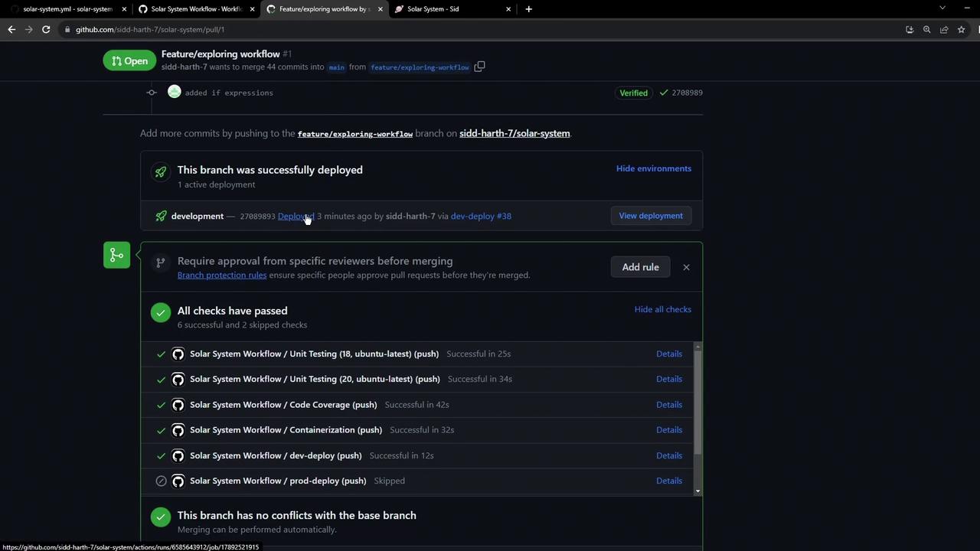Click the 'Verified' commit badge
980x551 pixels.
tap(633, 93)
